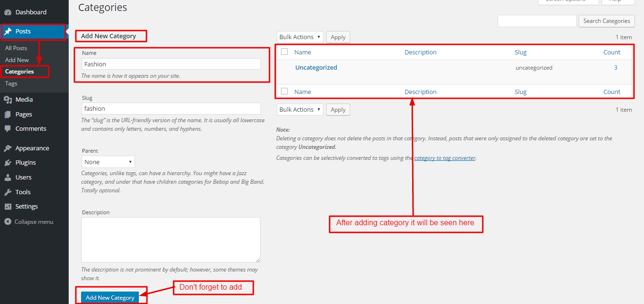Viewport: 644px width, 304px height.
Task: Click the category search input box
Action: coord(537,21)
